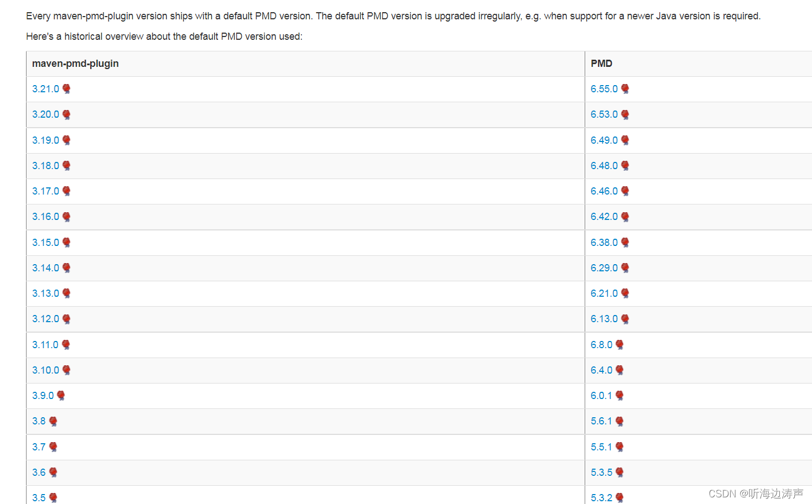Click external-link icon beside plugin 3.9.0
Screen dimensions: 812x504
pos(61,396)
